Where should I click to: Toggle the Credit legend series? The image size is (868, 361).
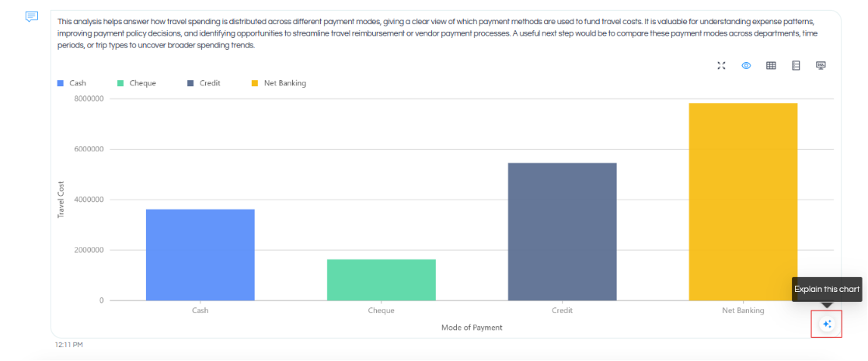coord(204,84)
